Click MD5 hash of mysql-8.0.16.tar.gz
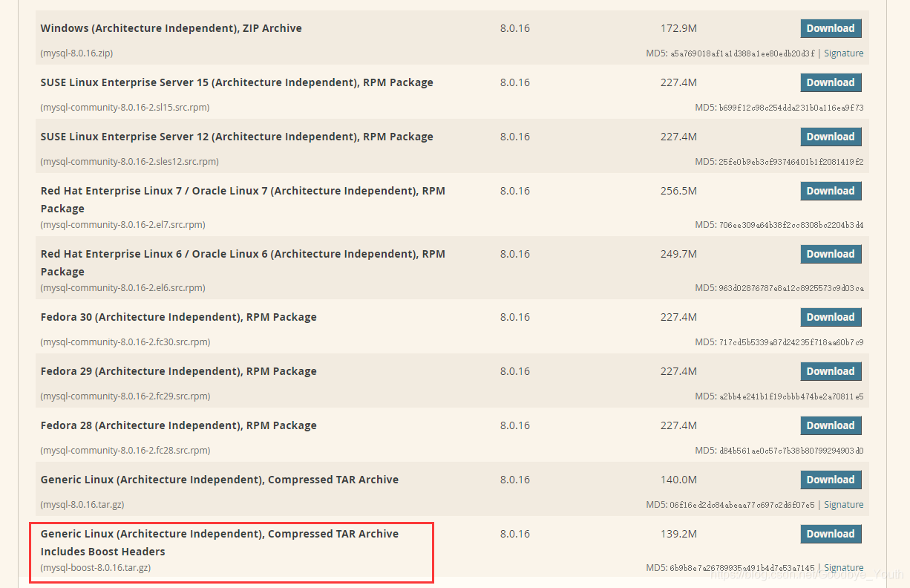Viewport: 910px width, 588px height. tap(742, 505)
